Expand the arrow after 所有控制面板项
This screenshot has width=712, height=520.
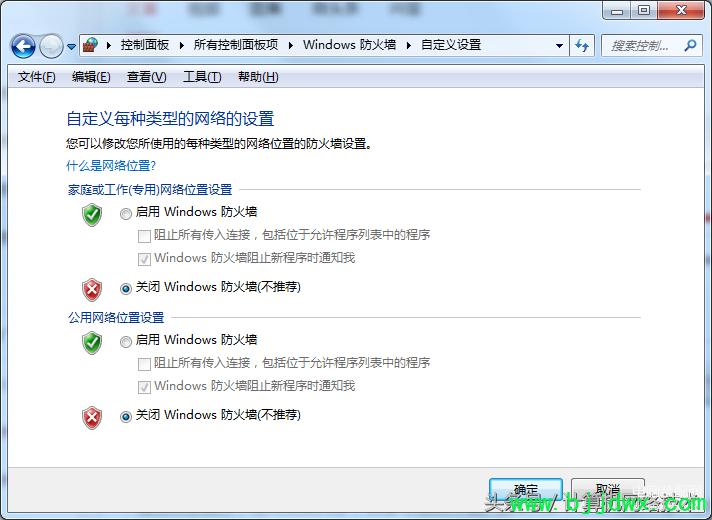coord(291,45)
